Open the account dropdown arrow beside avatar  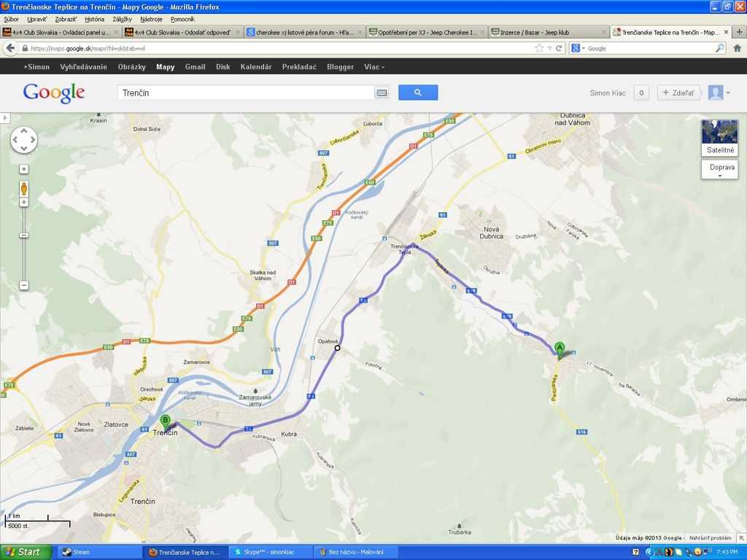728,93
